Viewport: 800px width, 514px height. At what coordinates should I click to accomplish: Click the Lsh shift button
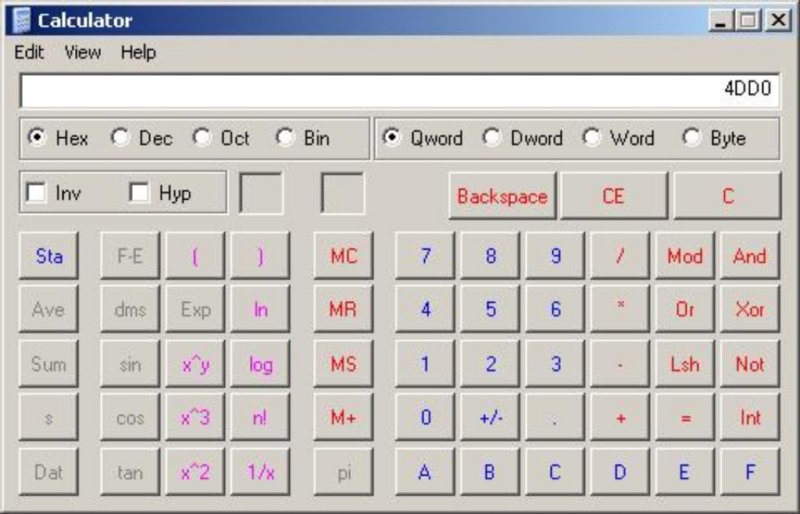tap(685, 364)
